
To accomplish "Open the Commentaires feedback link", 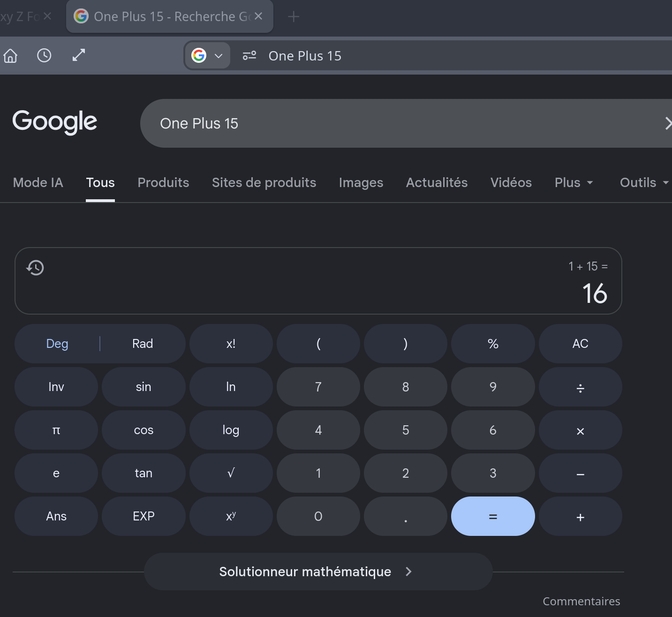I will pos(581,601).
